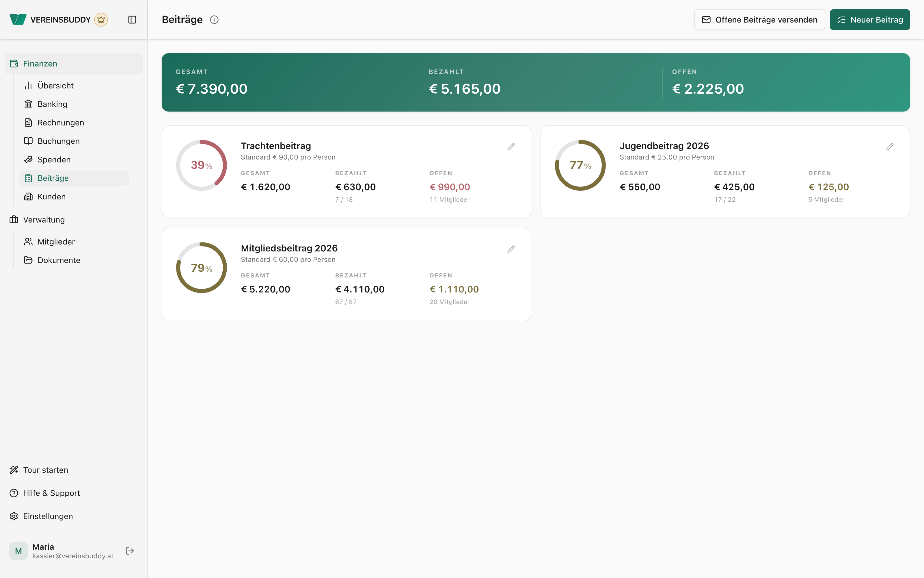Screen dimensions: 924x578
Task: Click the 77% progress ring of Jugendbeitrag
Action: [x=580, y=165]
